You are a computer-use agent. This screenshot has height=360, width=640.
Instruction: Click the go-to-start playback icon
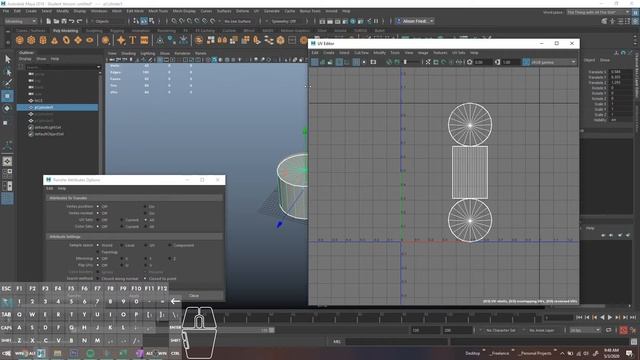click(x=579, y=317)
